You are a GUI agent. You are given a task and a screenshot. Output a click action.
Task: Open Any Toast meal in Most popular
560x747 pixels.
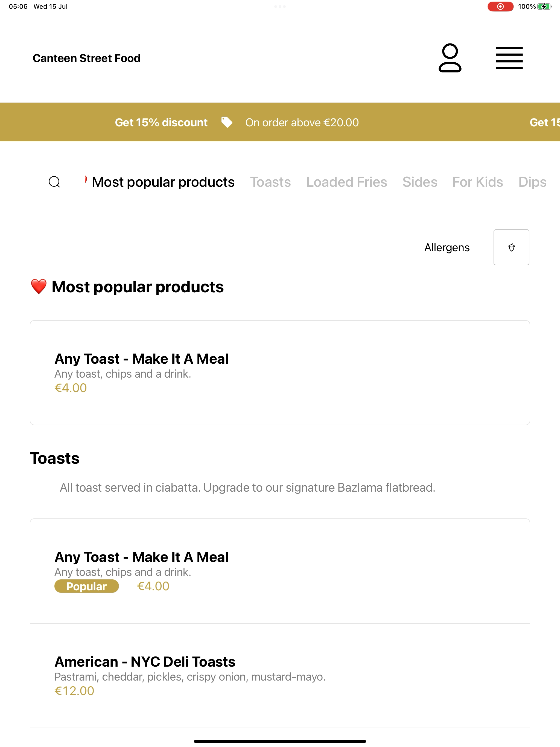point(280,372)
